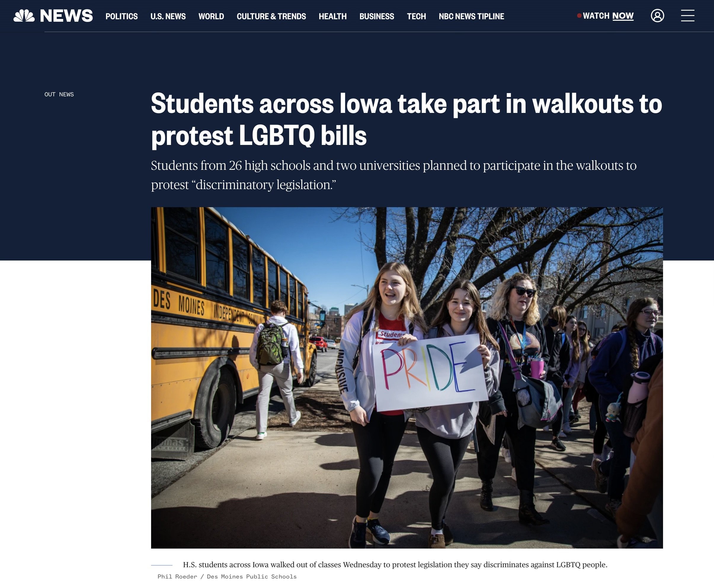This screenshot has width=714, height=588.
Task: Open Culture & Trends section
Action: coord(271,16)
